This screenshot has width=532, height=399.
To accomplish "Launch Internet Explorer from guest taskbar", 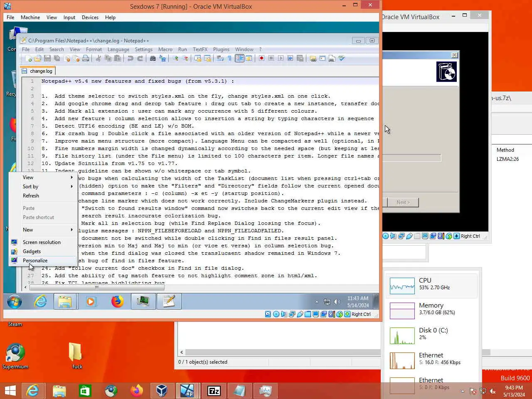I will point(40,302).
